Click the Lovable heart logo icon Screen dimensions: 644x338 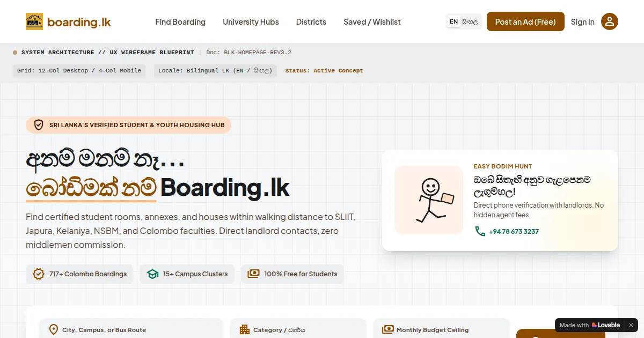[594, 325]
